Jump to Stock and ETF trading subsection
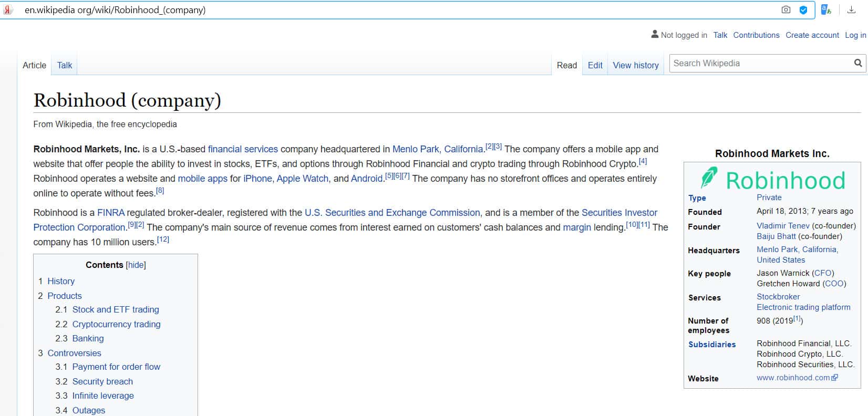This screenshot has width=868, height=416. 116,309
